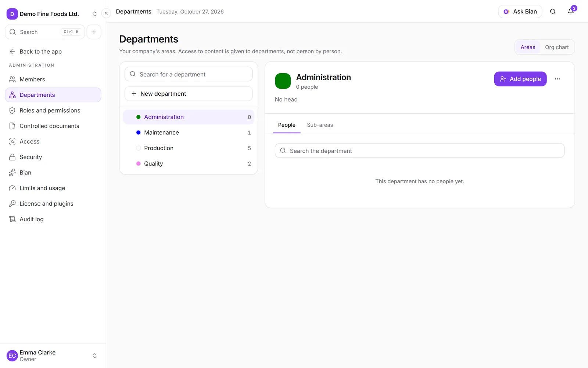Select the Production department row

pos(189,148)
